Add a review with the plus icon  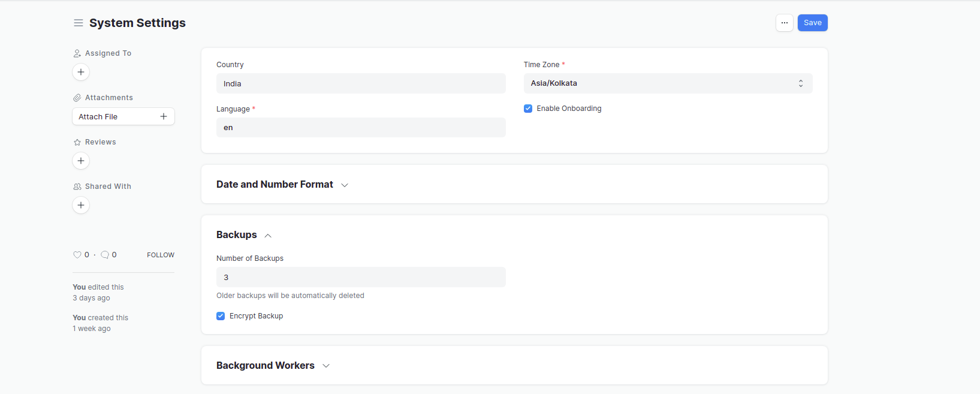[x=81, y=161]
